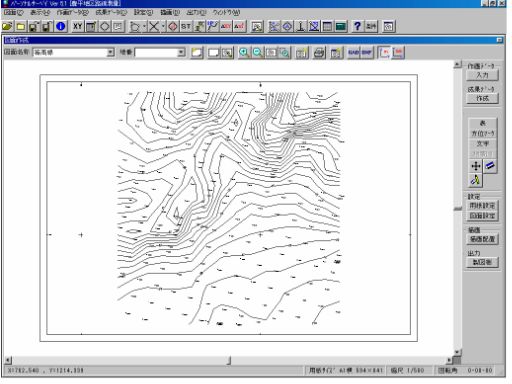Image resolution: width=512 pixels, height=384 pixels.
Task: Open the small arrow beside the X tool
Action: [163, 26]
